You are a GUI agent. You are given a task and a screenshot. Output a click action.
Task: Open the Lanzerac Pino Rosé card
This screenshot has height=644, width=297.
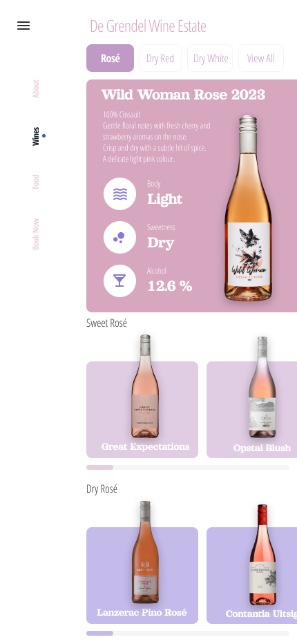coord(142,576)
